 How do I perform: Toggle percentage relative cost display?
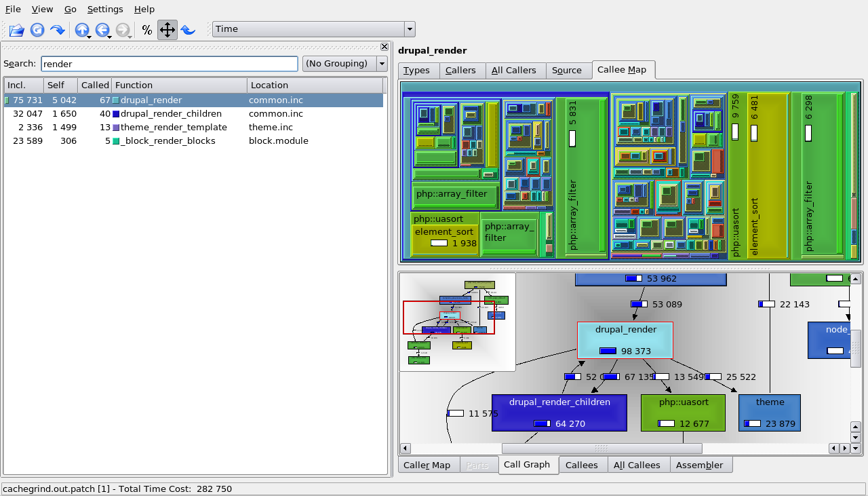pyautogui.click(x=147, y=30)
